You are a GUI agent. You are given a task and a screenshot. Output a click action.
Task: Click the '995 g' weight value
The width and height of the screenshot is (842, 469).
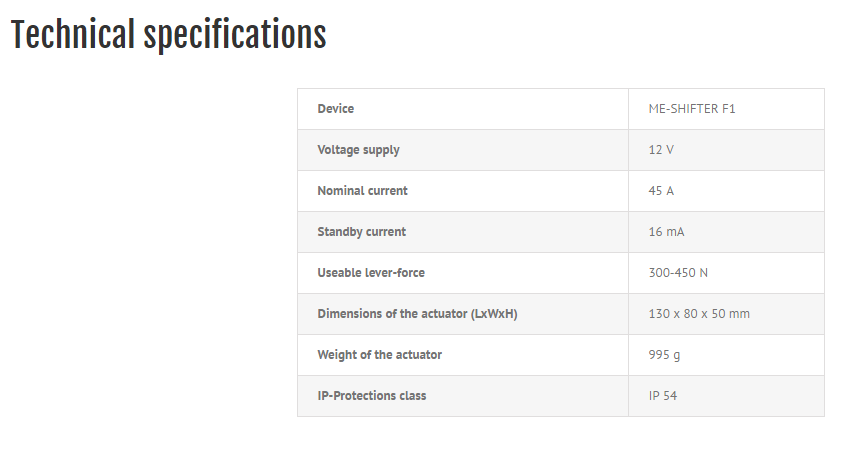[x=665, y=355]
